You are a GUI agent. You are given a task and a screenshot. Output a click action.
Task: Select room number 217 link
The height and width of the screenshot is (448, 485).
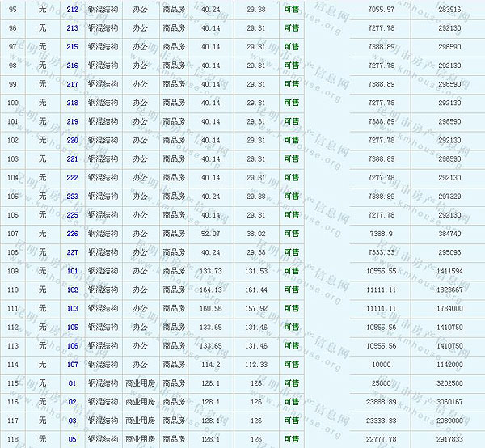[73, 84]
